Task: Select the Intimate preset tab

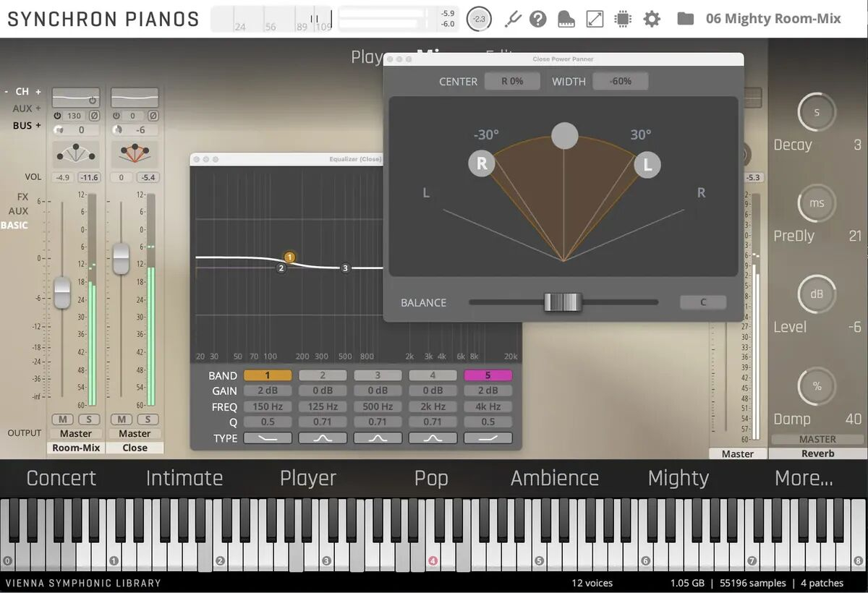Action: click(184, 478)
